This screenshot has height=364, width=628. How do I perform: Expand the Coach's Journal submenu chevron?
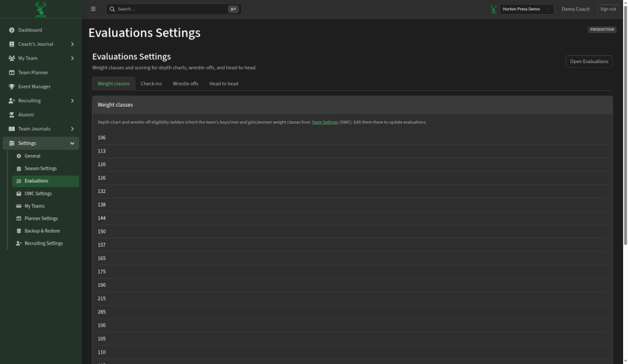(x=72, y=44)
